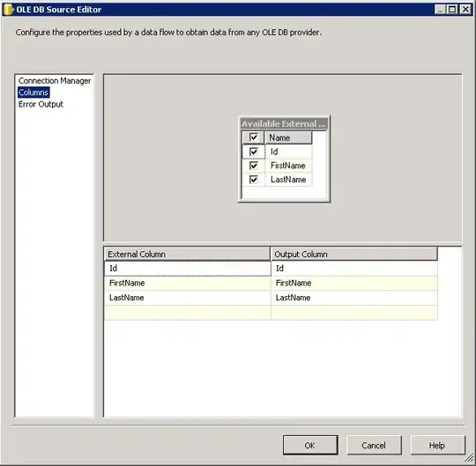Image resolution: width=476 pixels, height=466 pixels.
Task: Click the OLE DB Source Editor title icon
Action: tap(9, 10)
